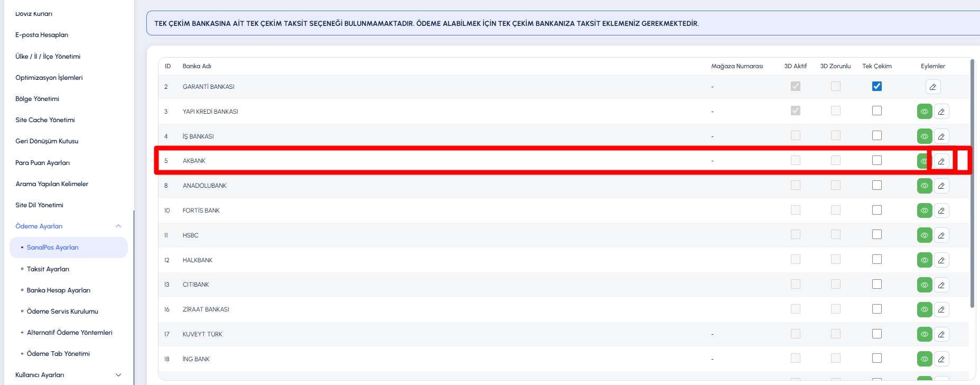Open Optimizasyon İşlemleri page
Viewport: 980px width, 385px height.
(x=49, y=78)
